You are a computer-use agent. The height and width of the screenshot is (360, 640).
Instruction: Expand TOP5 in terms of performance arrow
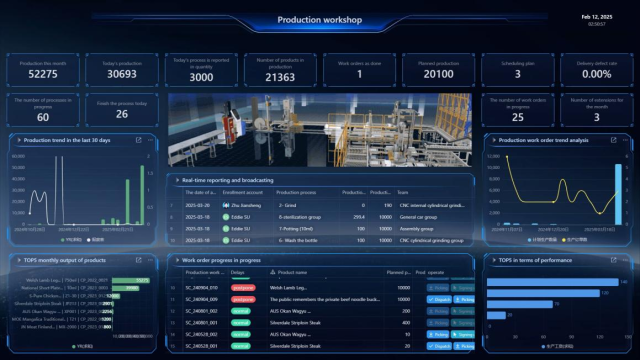coord(494,260)
